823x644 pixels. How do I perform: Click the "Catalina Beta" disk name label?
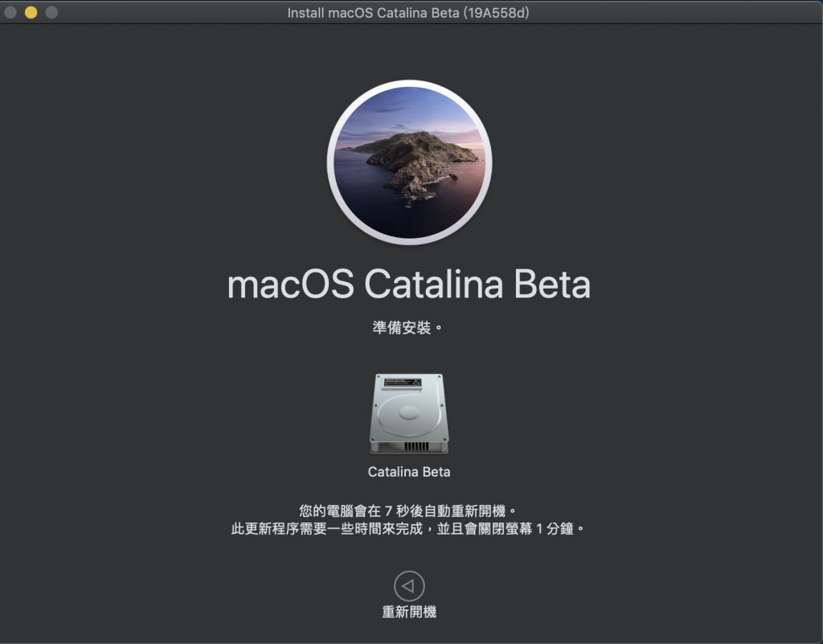click(409, 472)
